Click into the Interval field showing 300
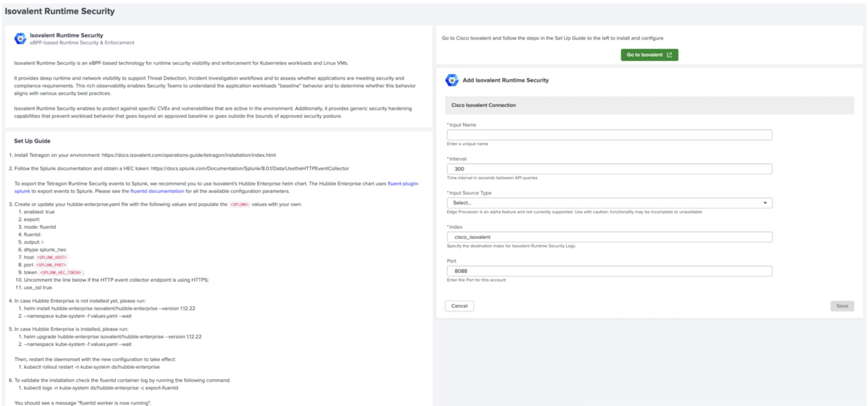This screenshot has width=868, height=406. [x=609, y=169]
